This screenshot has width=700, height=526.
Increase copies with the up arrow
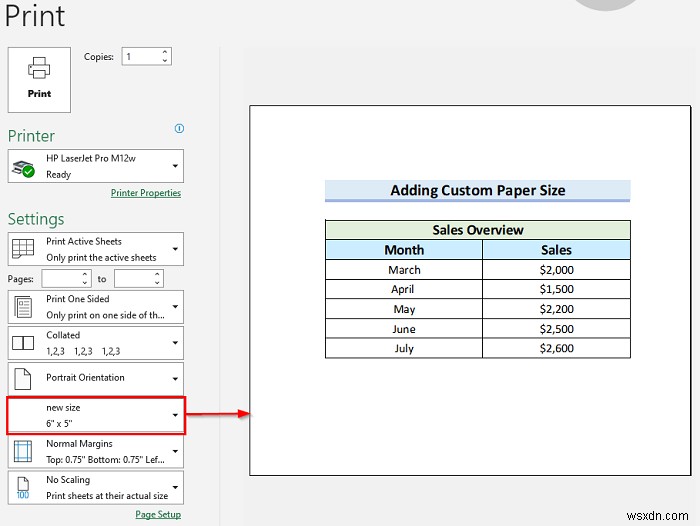click(x=165, y=52)
